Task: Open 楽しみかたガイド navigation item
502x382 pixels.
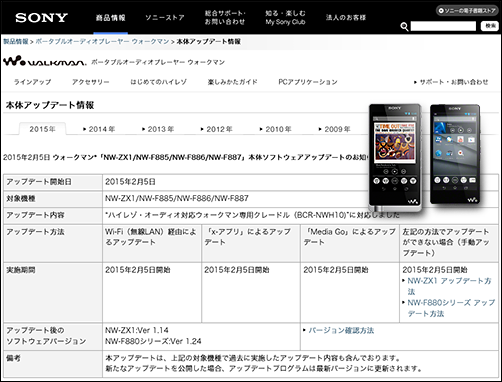Action: coord(232,82)
